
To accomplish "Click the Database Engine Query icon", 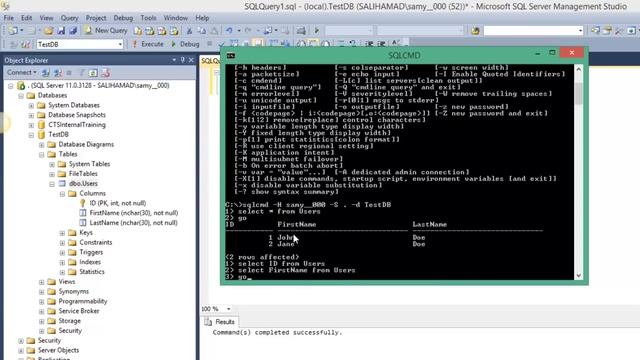I will pos(138,31).
